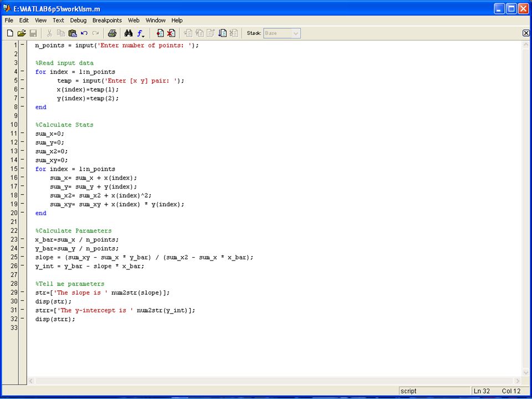Click the Save floppy disk icon
532x399 pixels.
coord(33,33)
